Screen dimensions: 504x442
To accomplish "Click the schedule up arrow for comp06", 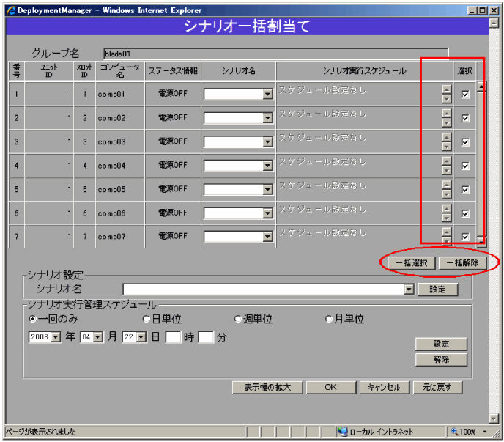I will [446, 208].
